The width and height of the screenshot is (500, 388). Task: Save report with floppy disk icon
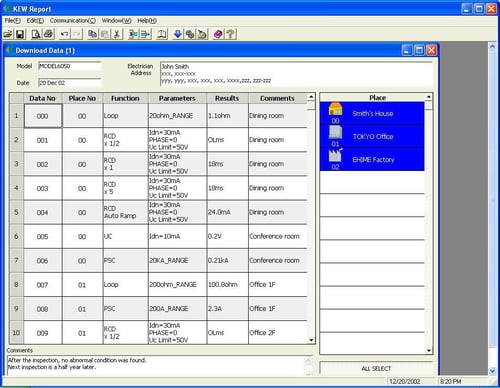click(x=20, y=34)
